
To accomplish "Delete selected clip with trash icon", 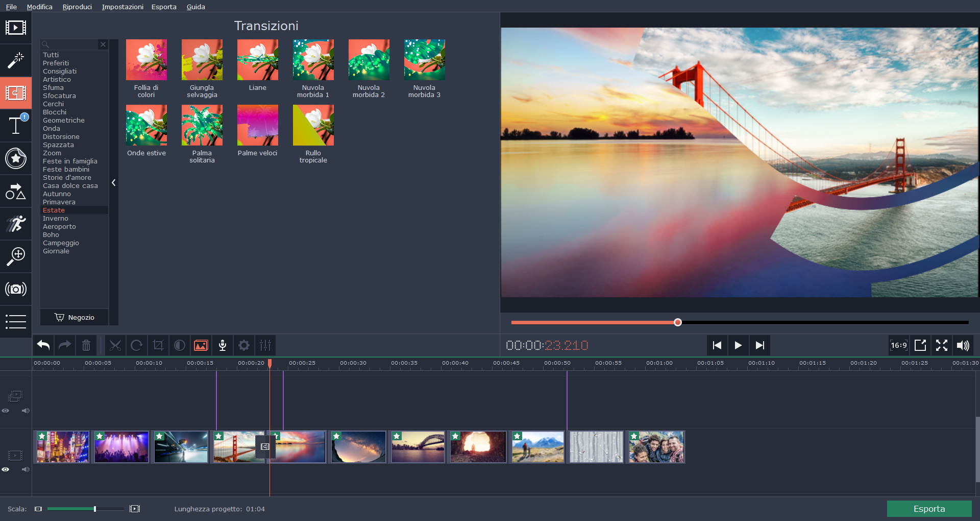I will [x=86, y=346].
